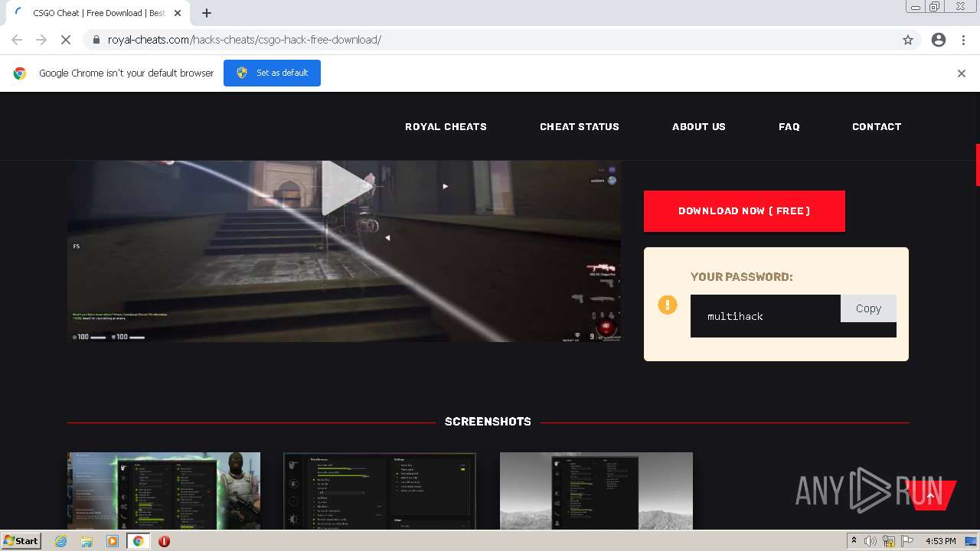Viewport: 980px width, 551px height.
Task: Open second screenshot of settings menu
Action: point(380,491)
